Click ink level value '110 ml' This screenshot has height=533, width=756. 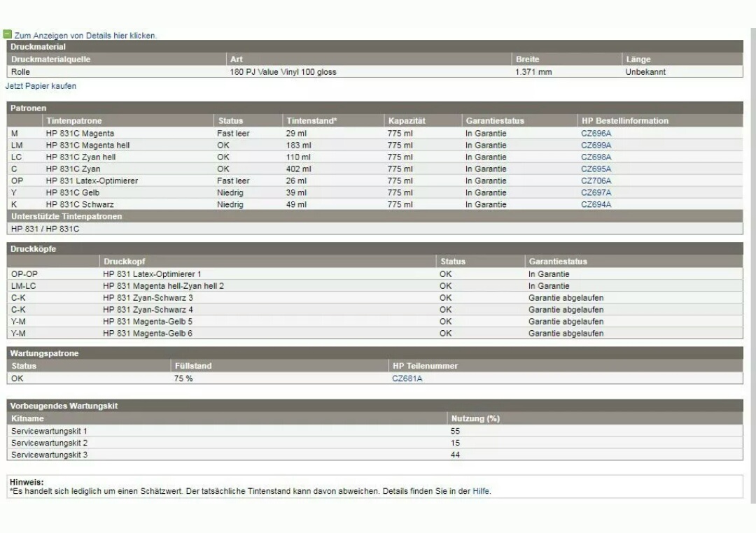[x=298, y=157]
